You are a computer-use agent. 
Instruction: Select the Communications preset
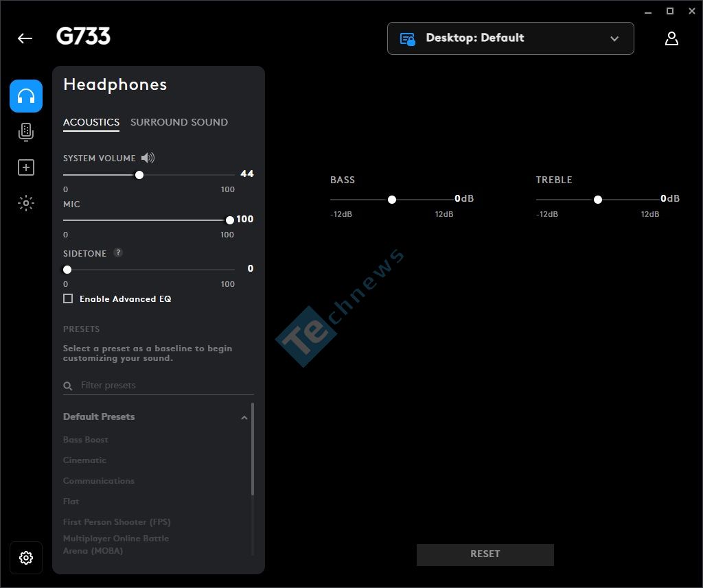coord(99,481)
